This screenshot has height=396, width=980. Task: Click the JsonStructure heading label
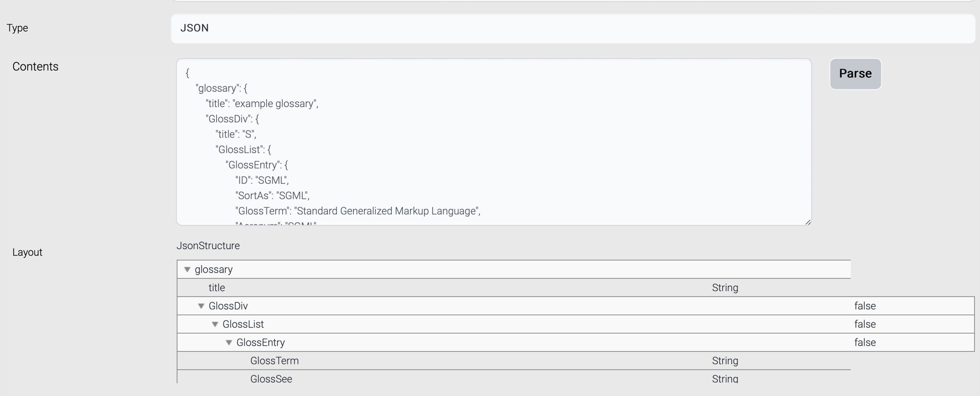(x=208, y=246)
